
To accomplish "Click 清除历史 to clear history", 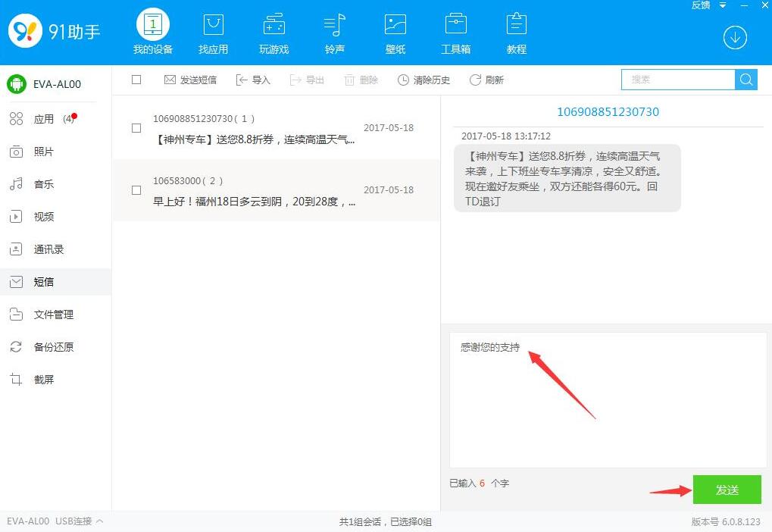I will 424,80.
